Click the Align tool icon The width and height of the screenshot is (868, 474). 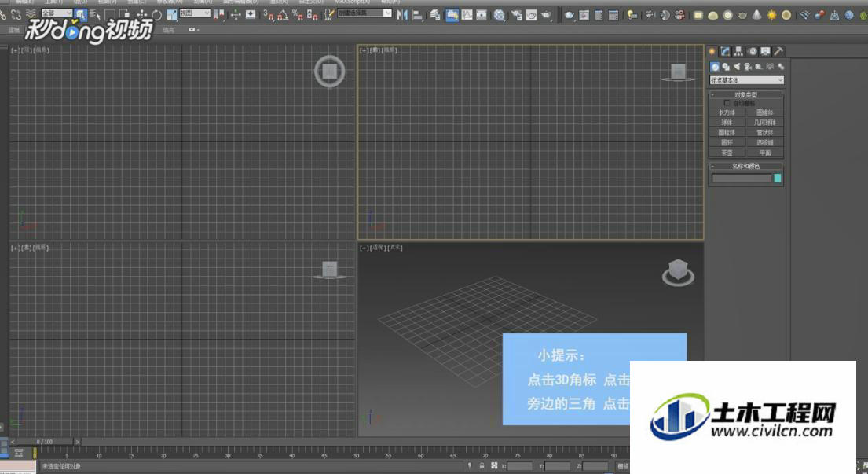click(417, 16)
